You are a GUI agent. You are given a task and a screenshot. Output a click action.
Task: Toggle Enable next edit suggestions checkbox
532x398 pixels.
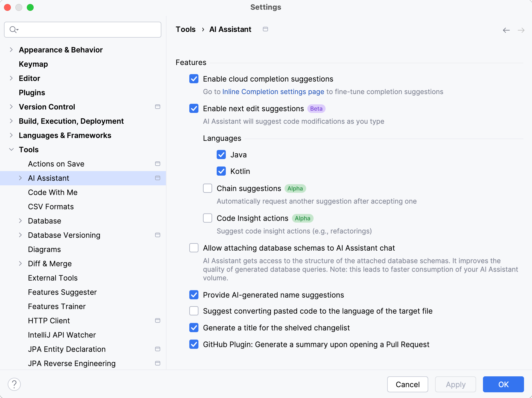coord(194,108)
